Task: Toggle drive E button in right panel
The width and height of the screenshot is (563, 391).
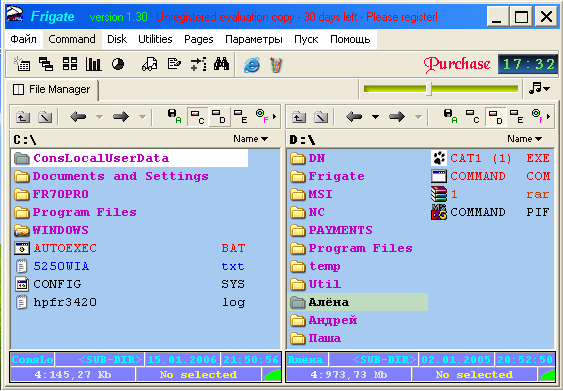Action: tap(516, 117)
